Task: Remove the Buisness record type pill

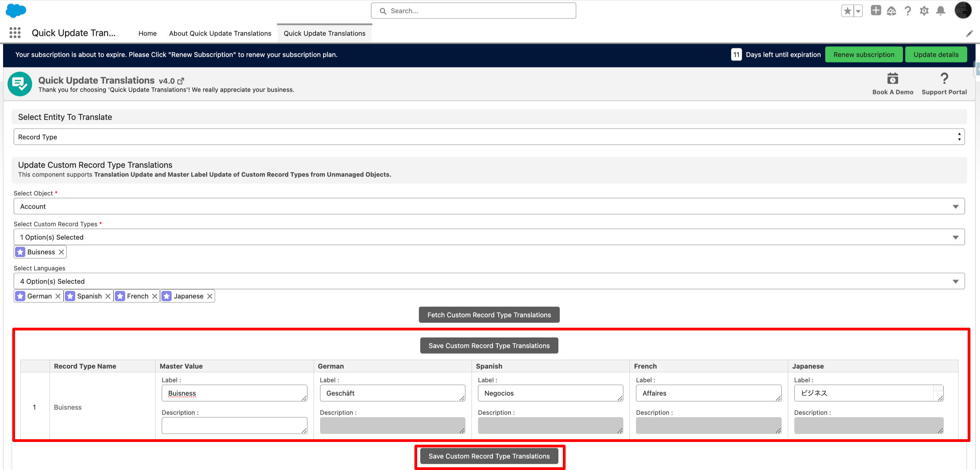Action: [61, 252]
